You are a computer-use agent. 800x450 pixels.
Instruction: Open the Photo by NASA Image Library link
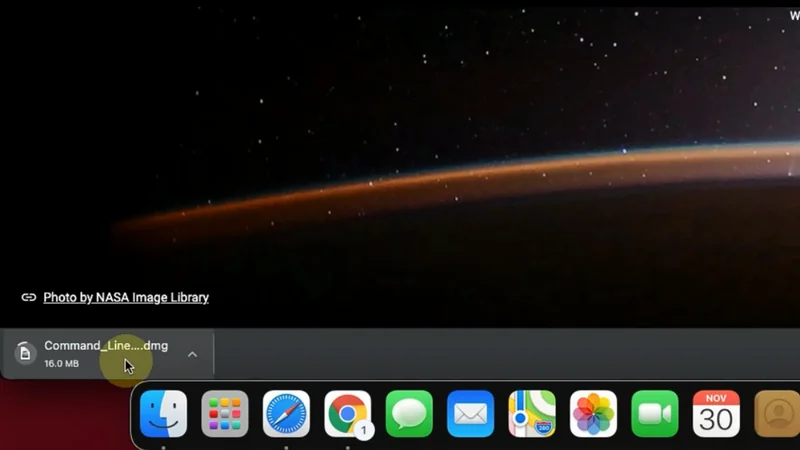coord(126,297)
